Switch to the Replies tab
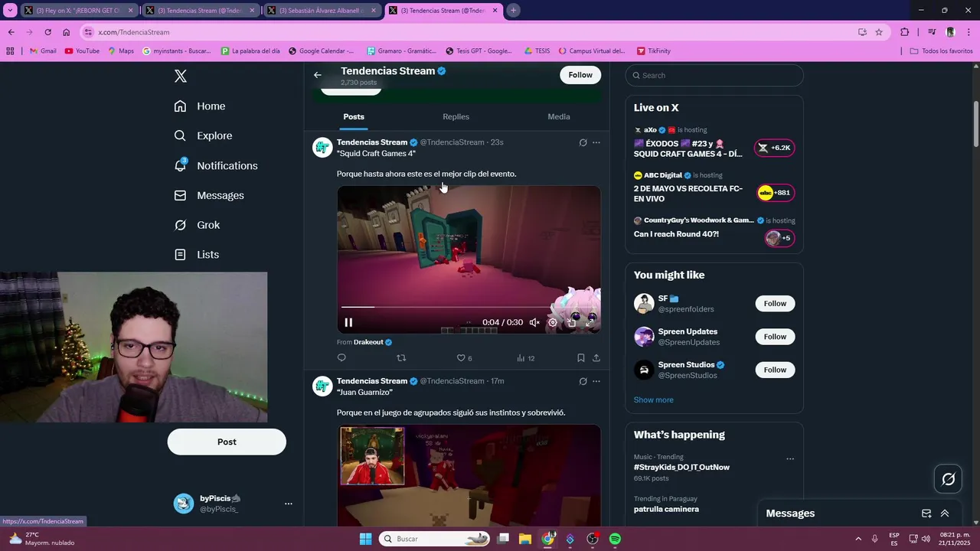Image resolution: width=980 pixels, height=551 pixels. [x=456, y=116]
